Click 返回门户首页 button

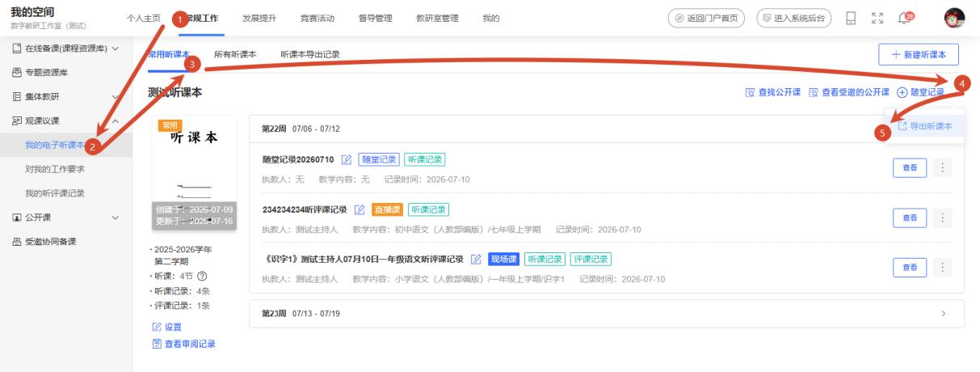click(707, 19)
